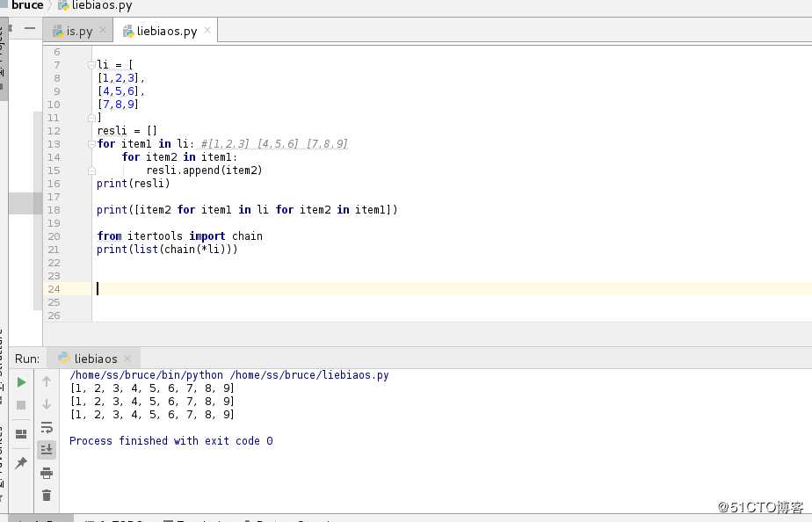Toggle soft-wrap for the console output
Viewport: 812px width, 522px height.
point(47,427)
